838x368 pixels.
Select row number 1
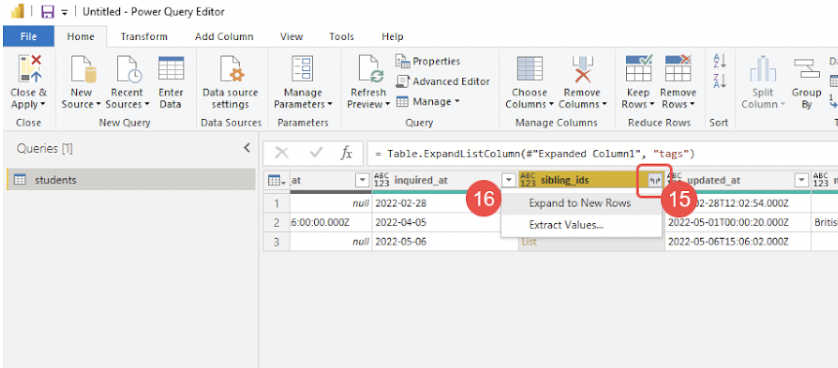coord(276,203)
